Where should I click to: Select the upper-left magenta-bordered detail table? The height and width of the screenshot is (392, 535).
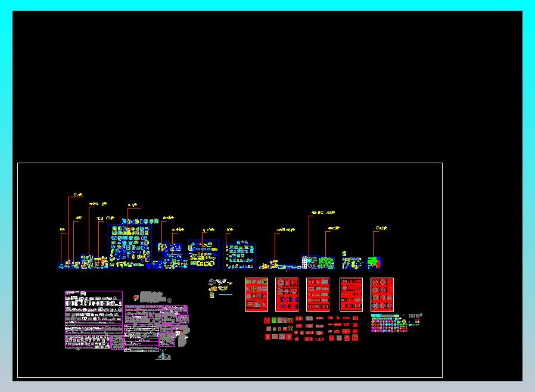[x=94, y=312]
